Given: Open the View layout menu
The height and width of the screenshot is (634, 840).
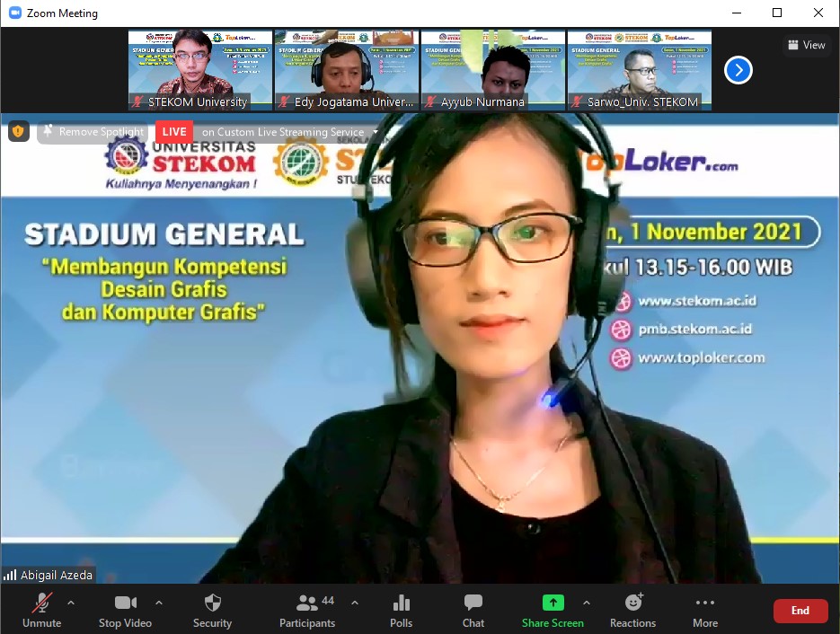Looking at the screenshot, I should 806,45.
